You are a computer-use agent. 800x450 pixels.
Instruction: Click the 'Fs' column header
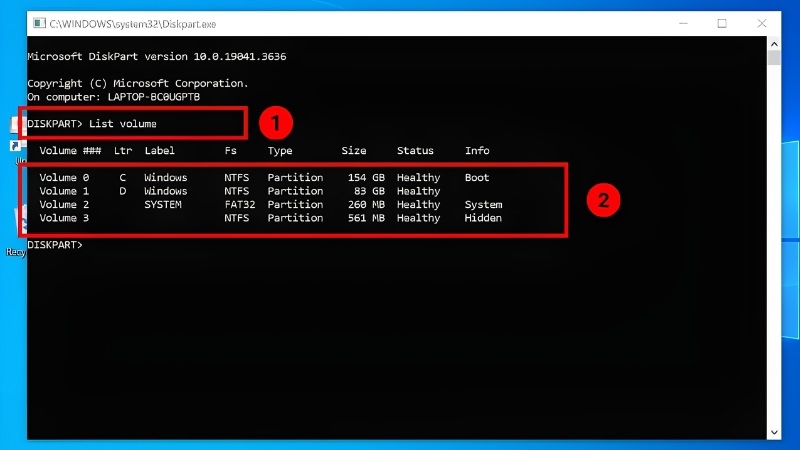coord(231,151)
